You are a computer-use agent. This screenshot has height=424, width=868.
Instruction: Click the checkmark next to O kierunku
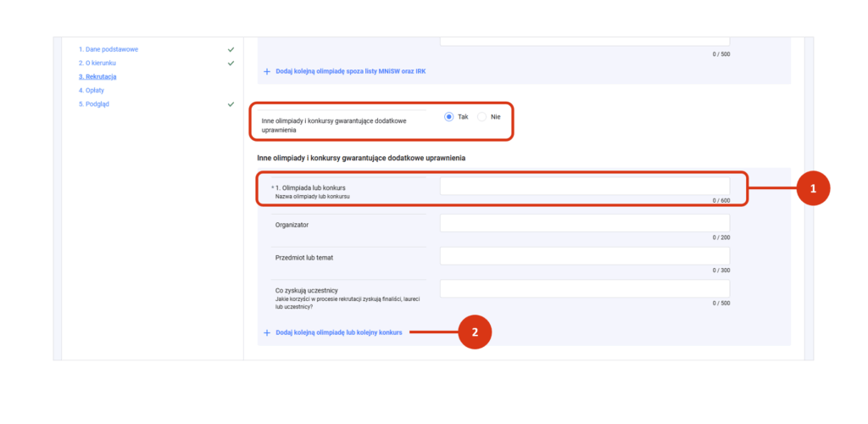pos(231,63)
